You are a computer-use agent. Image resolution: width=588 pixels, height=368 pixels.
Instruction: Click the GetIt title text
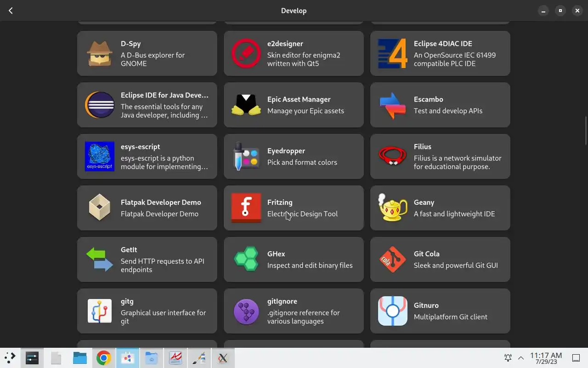point(129,250)
